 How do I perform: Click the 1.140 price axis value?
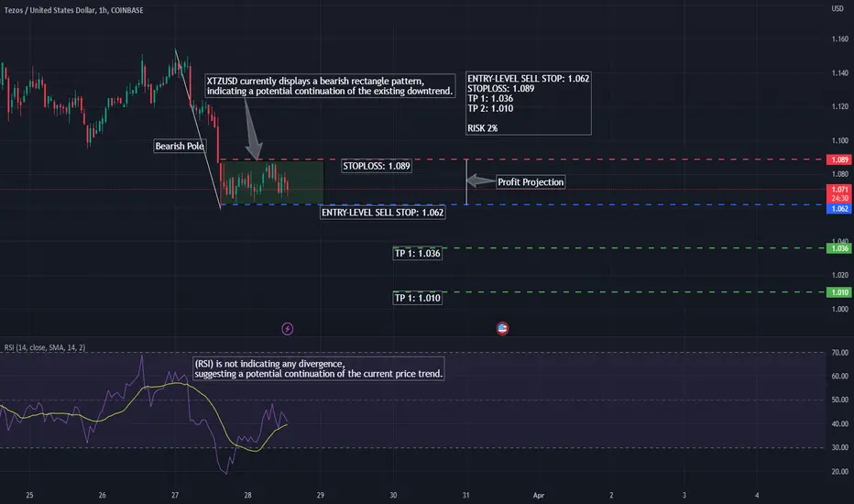[839, 73]
